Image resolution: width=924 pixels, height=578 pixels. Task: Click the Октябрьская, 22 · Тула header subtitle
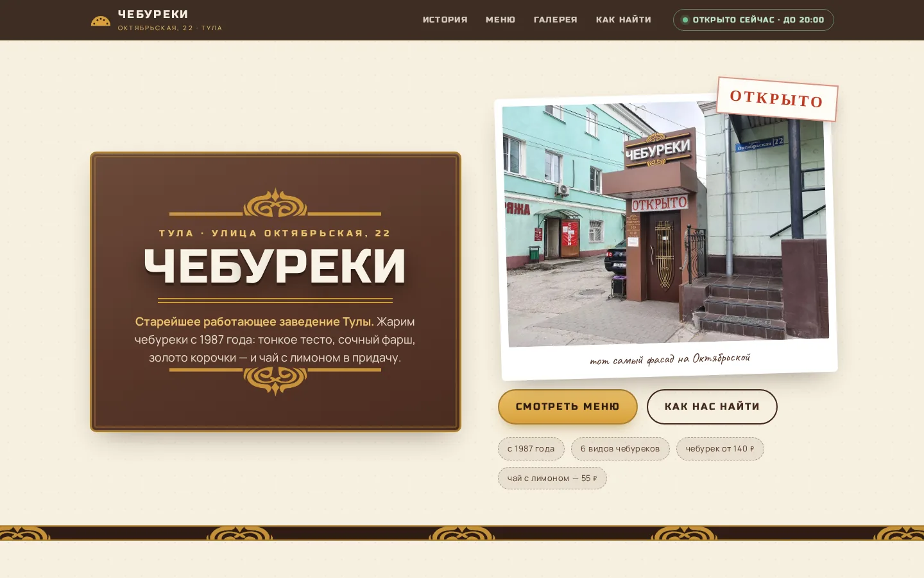coord(170,28)
